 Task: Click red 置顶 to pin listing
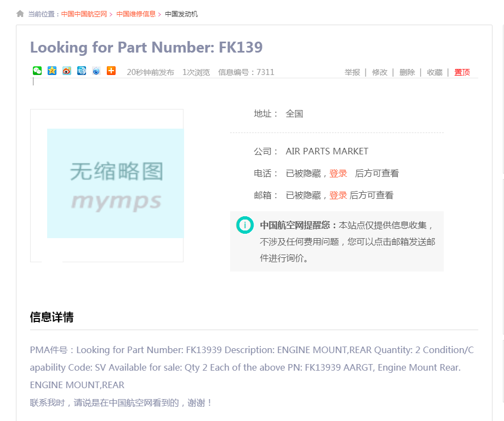point(462,72)
